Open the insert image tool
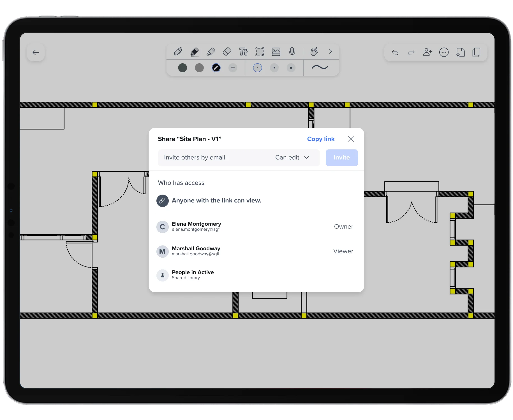 (276, 52)
